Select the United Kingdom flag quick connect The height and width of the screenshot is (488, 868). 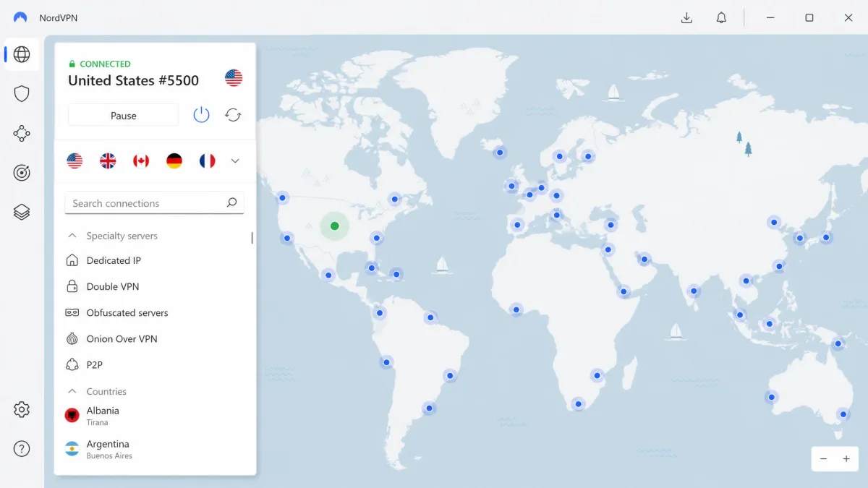[x=108, y=160]
